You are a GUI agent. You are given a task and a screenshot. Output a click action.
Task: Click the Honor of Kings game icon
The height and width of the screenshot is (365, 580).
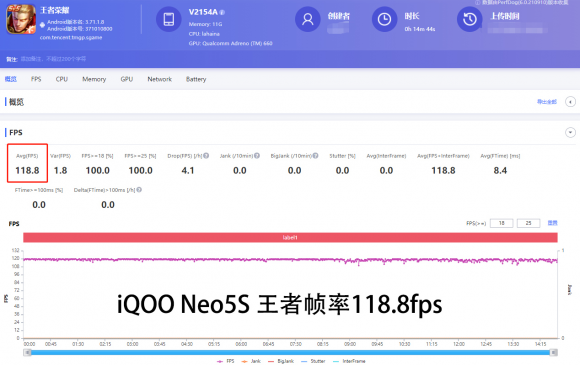pos(21,19)
